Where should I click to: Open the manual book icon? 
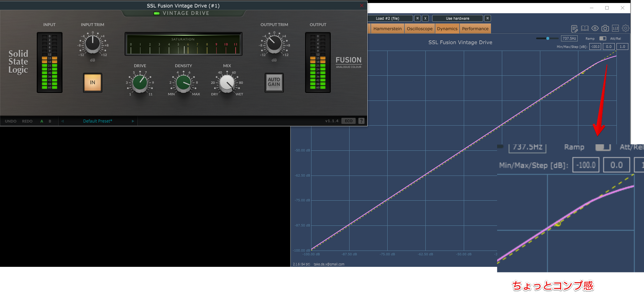click(585, 28)
